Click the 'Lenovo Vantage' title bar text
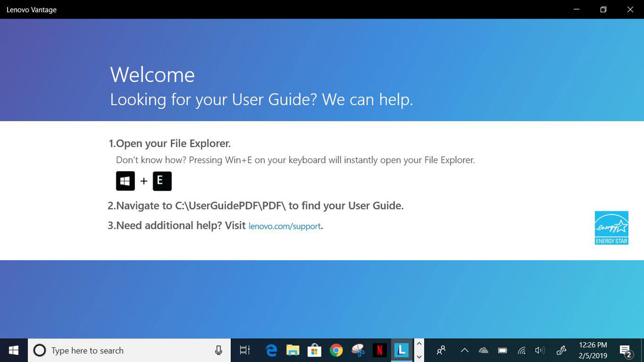644x362 pixels. [x=31, y=9]
